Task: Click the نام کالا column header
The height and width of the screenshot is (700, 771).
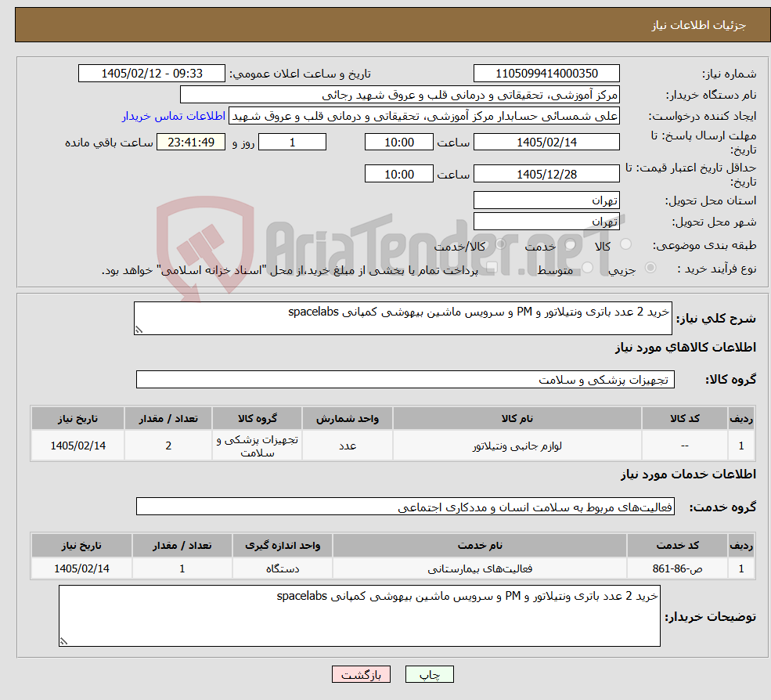Action: point(517,419)
